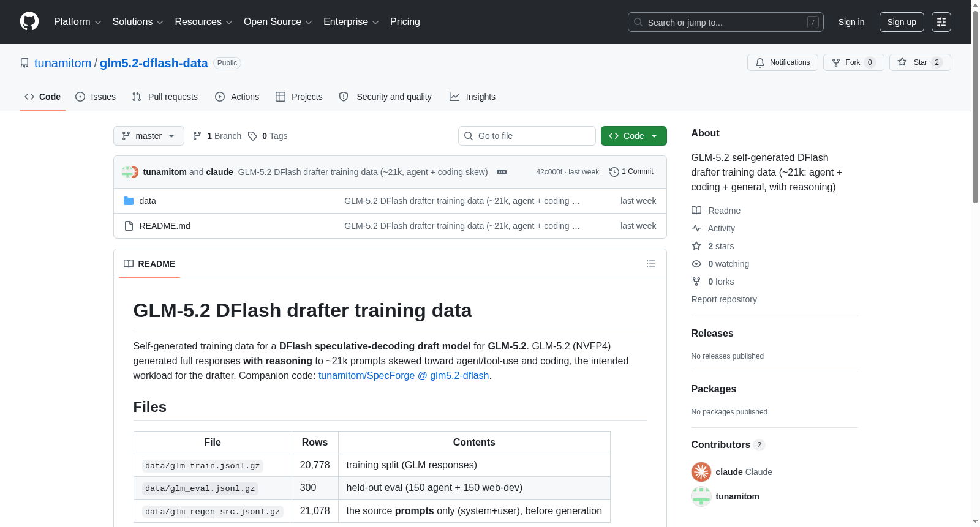Screen dimensions: 980x527
Task: Open the data folder
Action: pyautogui.click(x=148, y=201)
